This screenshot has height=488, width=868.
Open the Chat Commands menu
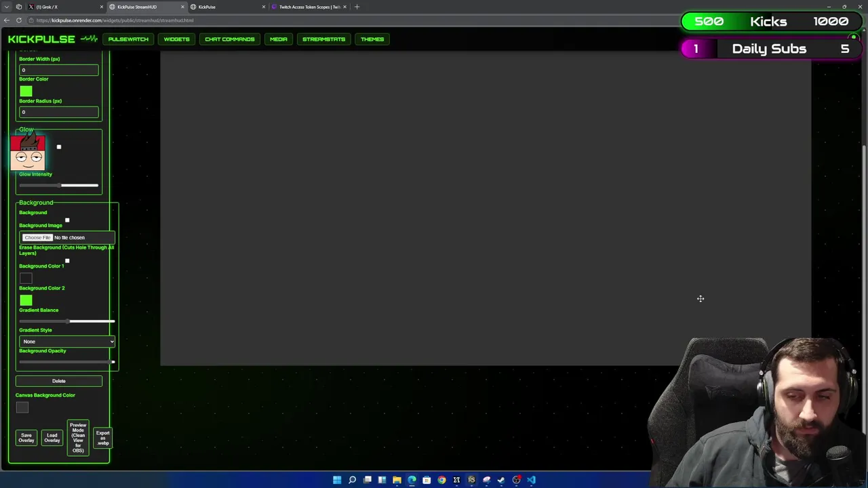point(230,39)
